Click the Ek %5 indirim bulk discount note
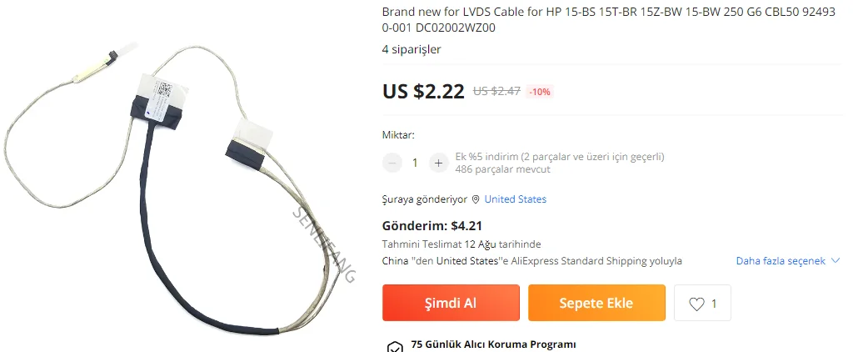This screenshot has height=352, width=868. point(560,156)
